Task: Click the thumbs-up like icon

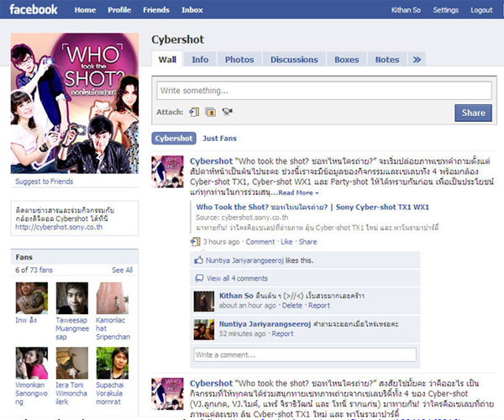Action: (x=198, y=260)
